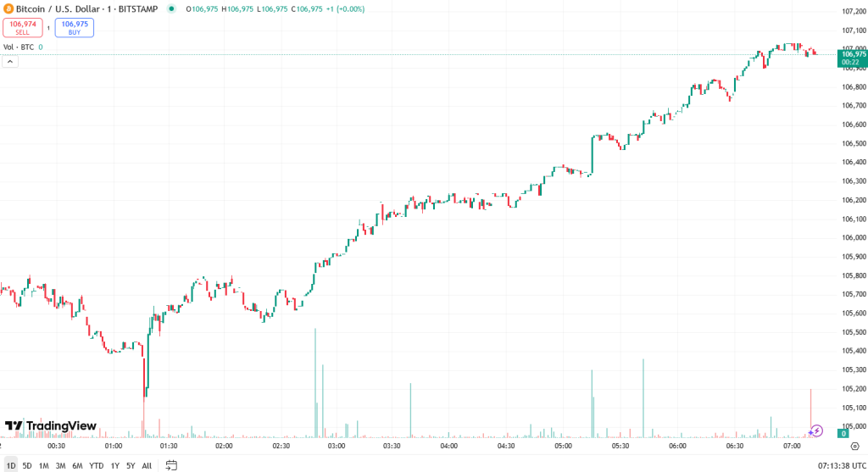Click the Bitcoin symbol logo icon

(x=8, y=8)
